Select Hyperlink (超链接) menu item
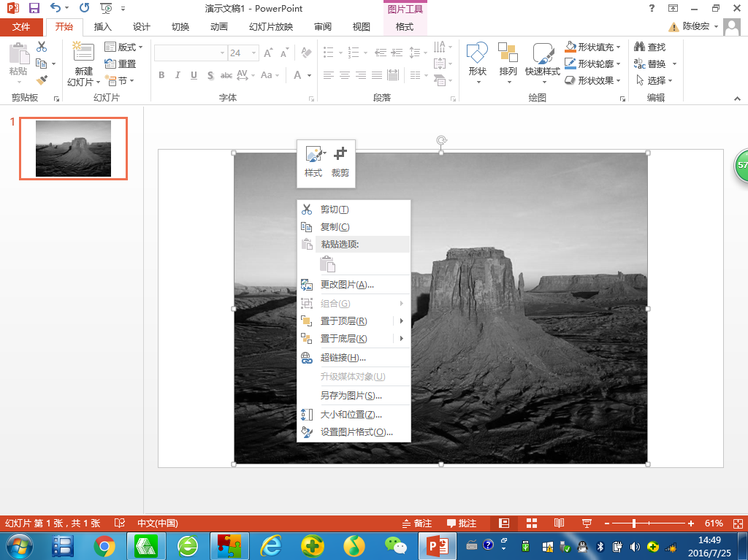Screen dimensions: 748x560 point(354,358)
